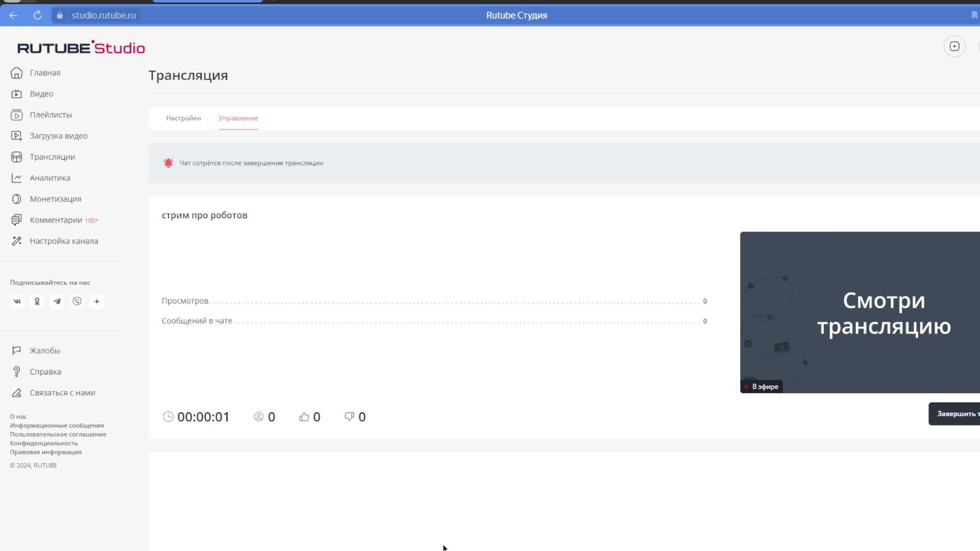Image resolution: width=980 pixels, height=551 pixels.
Task: Switch to the Настройки tab
Action: [x=183, y=118]
